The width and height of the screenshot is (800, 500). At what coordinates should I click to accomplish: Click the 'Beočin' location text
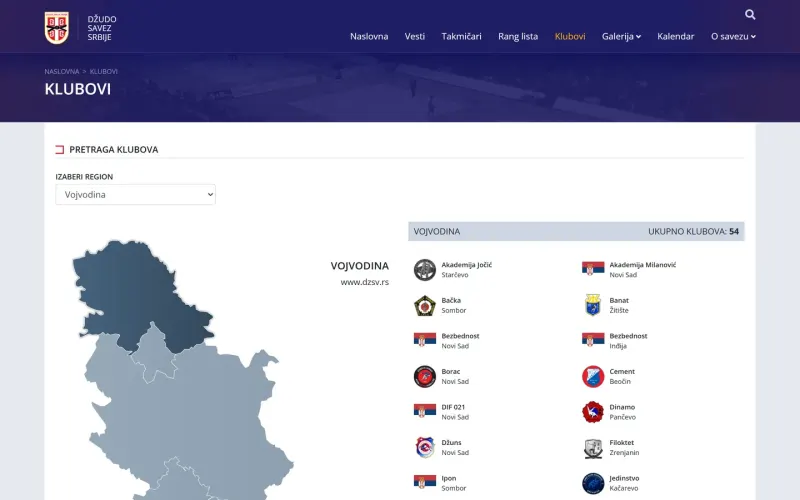point(620,381)
